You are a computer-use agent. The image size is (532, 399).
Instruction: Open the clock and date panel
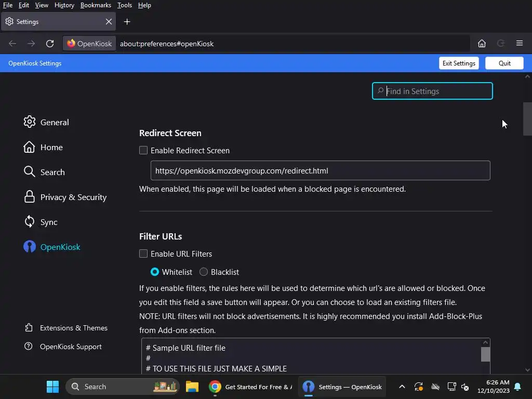[x=494, y=387]
